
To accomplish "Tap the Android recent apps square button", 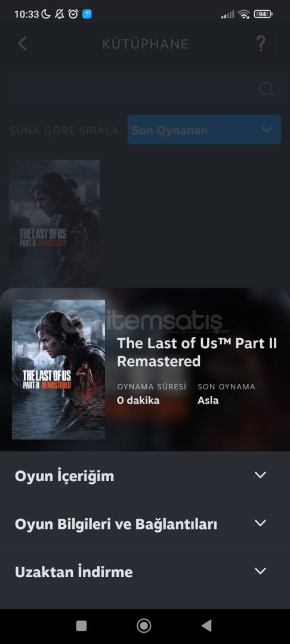I will [x=81, y=626].
